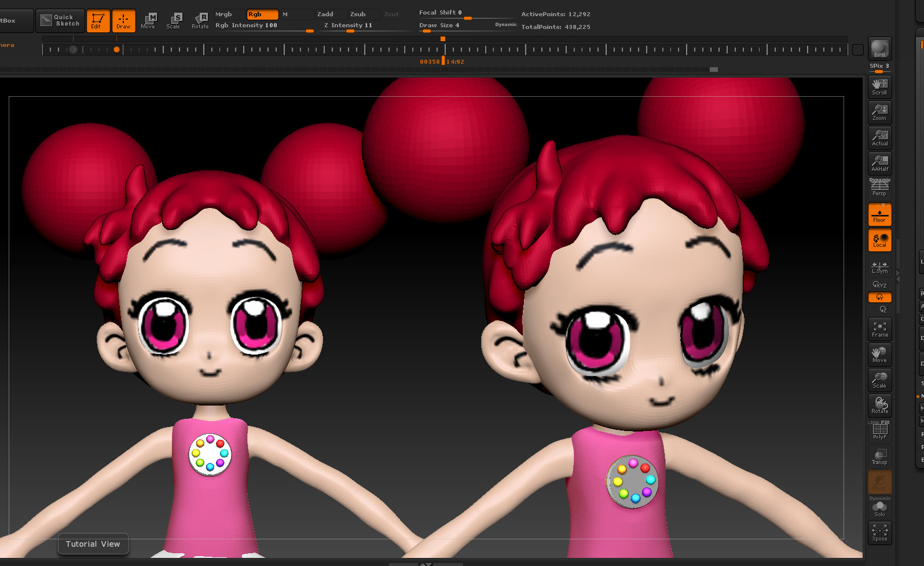This screenshot has height=566, width=924.
Task: Select the Rotate view tool in right shelf
Action: [x=879, y=406]
